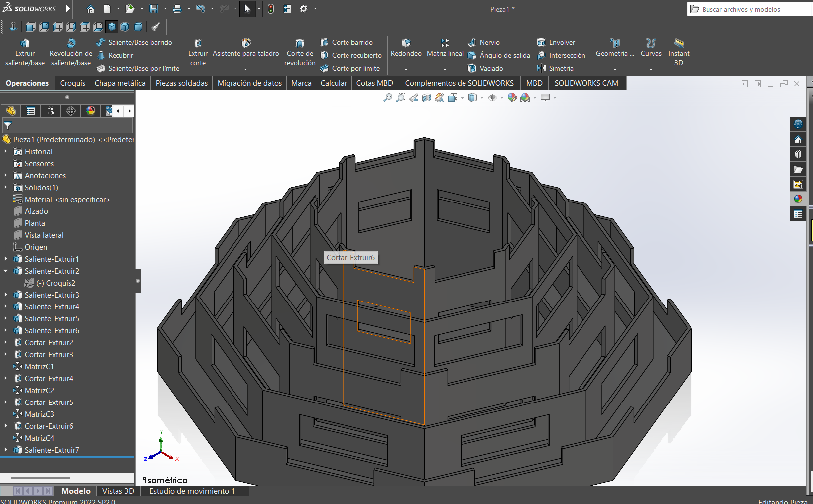Viewport: 813px width, 504px height.
Task: Expand the Saliente-Extruir1 tree node
Action: (x=6, y=259)
